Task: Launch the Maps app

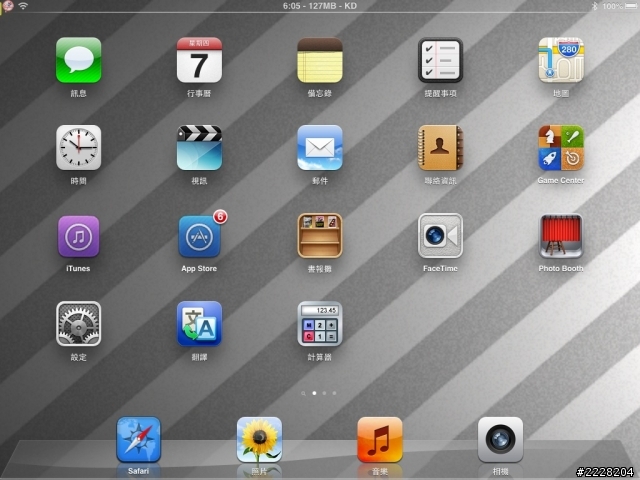Action: 561,60
